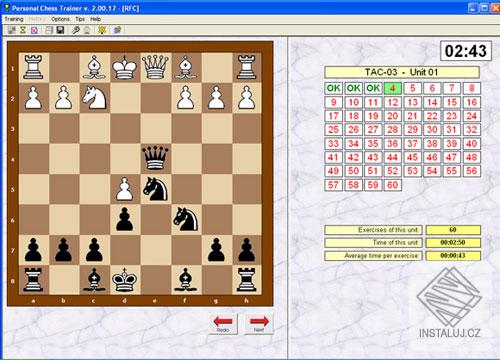Click the red document toolbar icon
The image size is (500, 360).
tap(34, 30)
